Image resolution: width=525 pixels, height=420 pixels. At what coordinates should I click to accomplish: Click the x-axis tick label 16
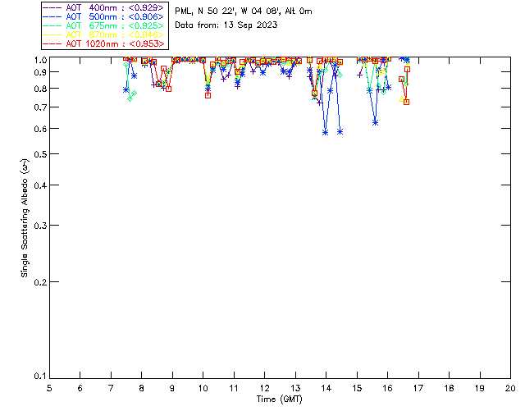(388, 388)
